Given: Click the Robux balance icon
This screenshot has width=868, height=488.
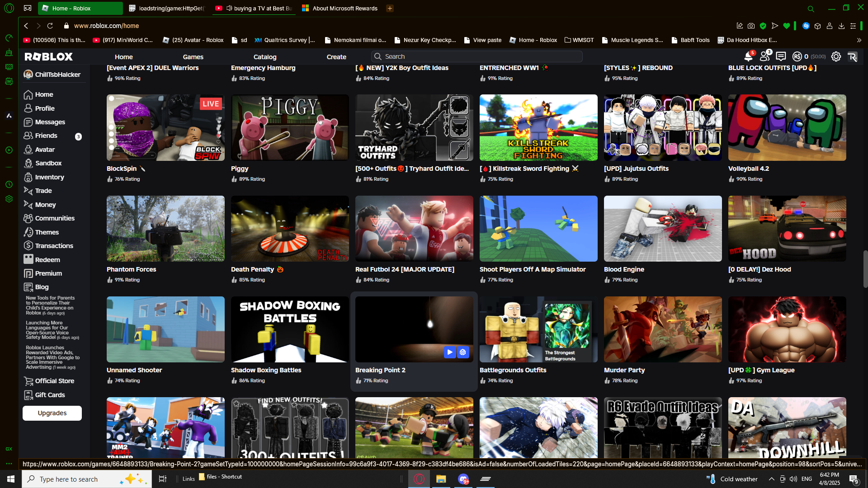Looking at the screenshot, I should click(x=797, y=56).
